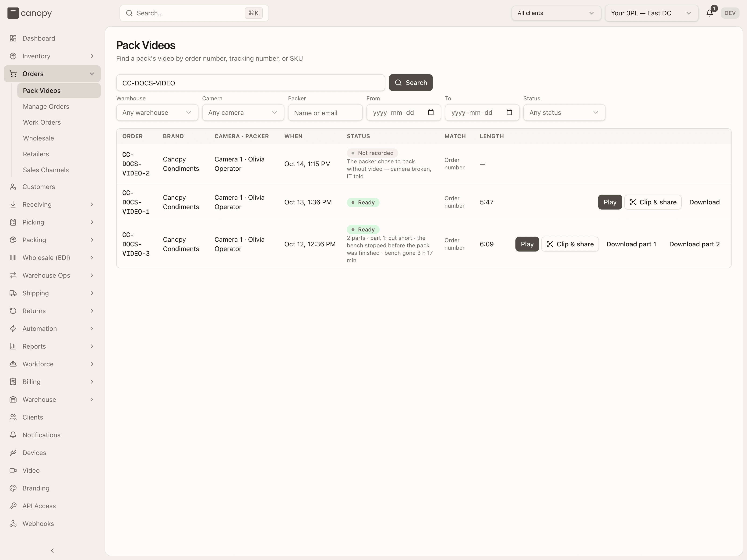Go to Manage Orders submenu

tap(46, 106)
